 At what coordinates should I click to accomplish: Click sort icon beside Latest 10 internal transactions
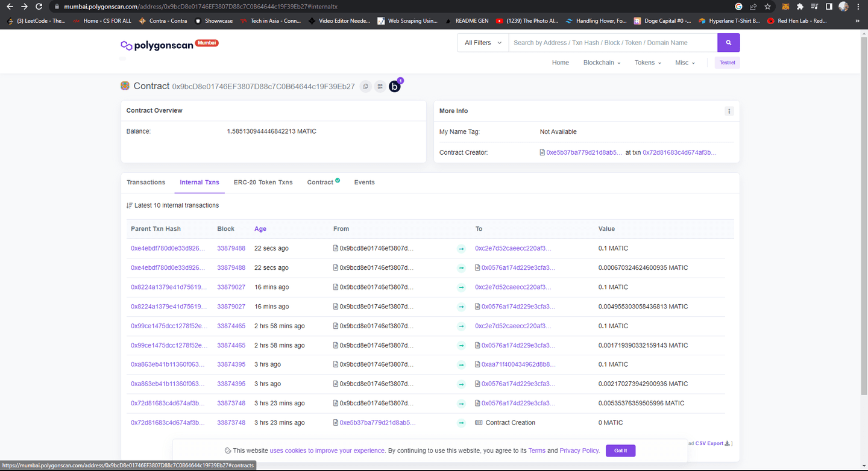tap(129, 205)
